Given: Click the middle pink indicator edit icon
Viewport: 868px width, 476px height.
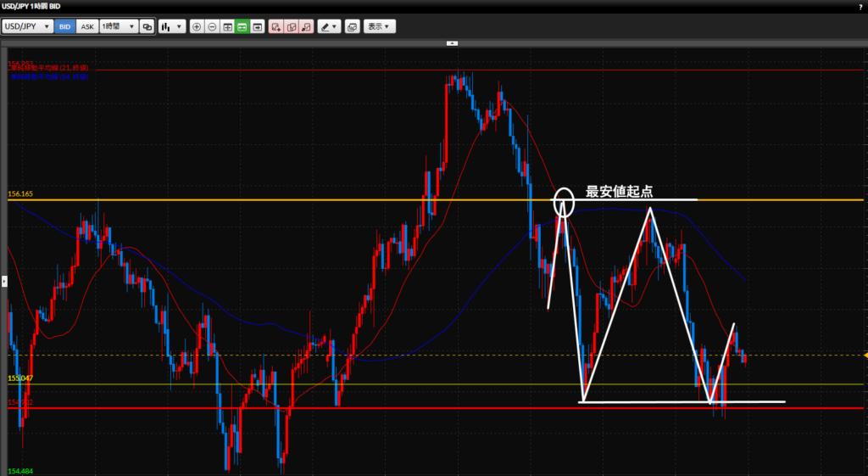Looking at the screenshot, I should coord(291,26).
